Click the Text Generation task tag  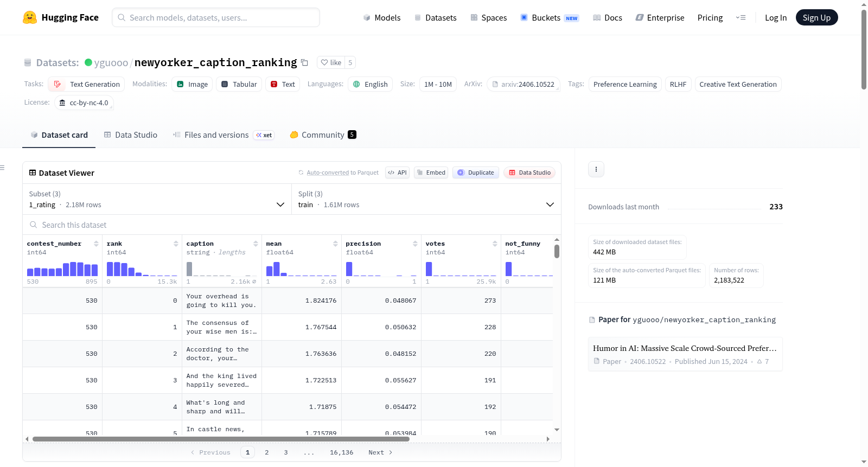(x=87, y=84)
